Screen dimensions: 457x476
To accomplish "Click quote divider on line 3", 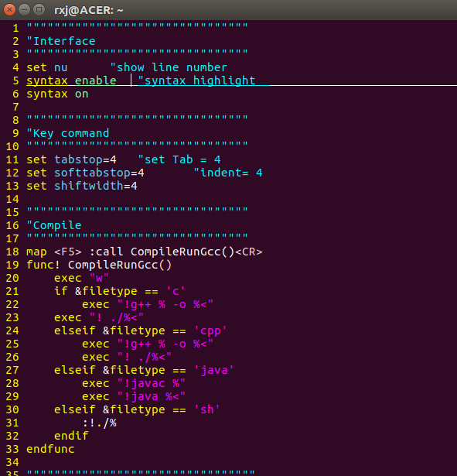I will click(138, 52).
